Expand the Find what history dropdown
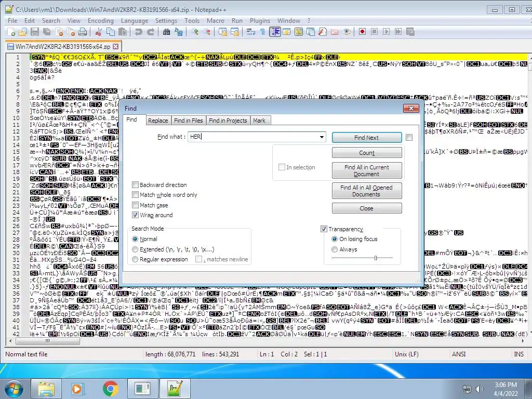 (321, 137)
